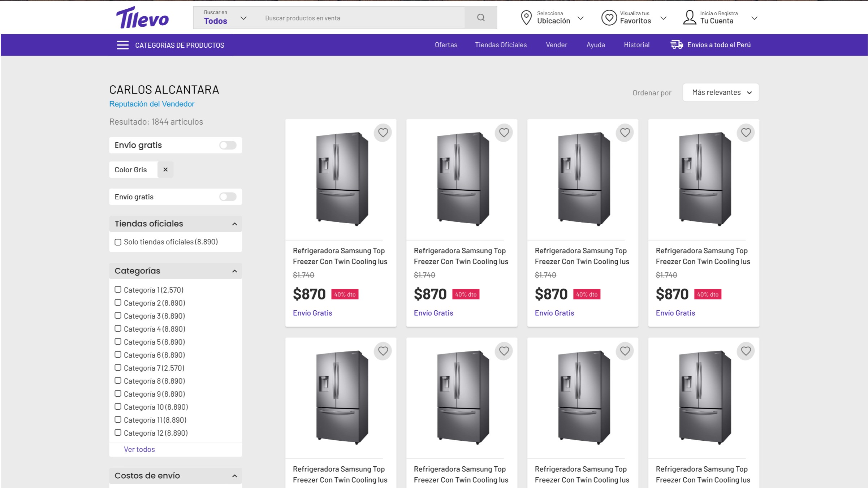
Task: Open third bottom-row refrigerator image
Action: pos(584,397)
